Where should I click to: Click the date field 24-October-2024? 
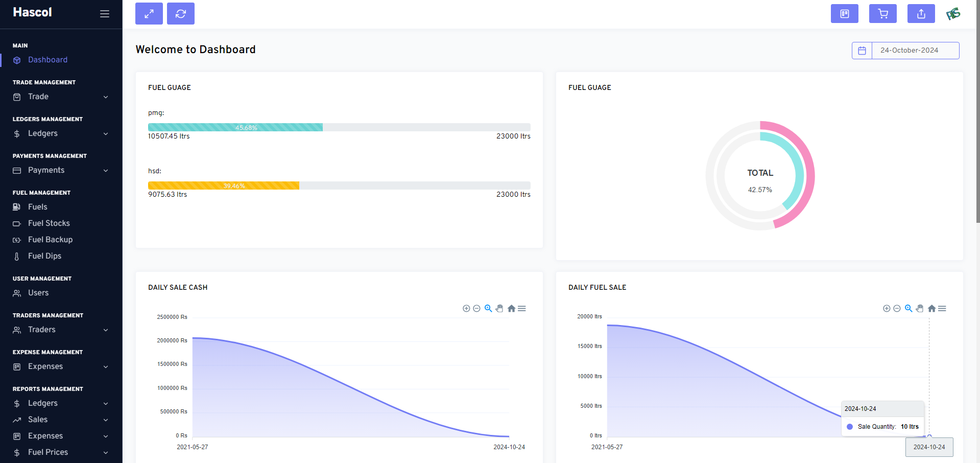coord(915,51)
